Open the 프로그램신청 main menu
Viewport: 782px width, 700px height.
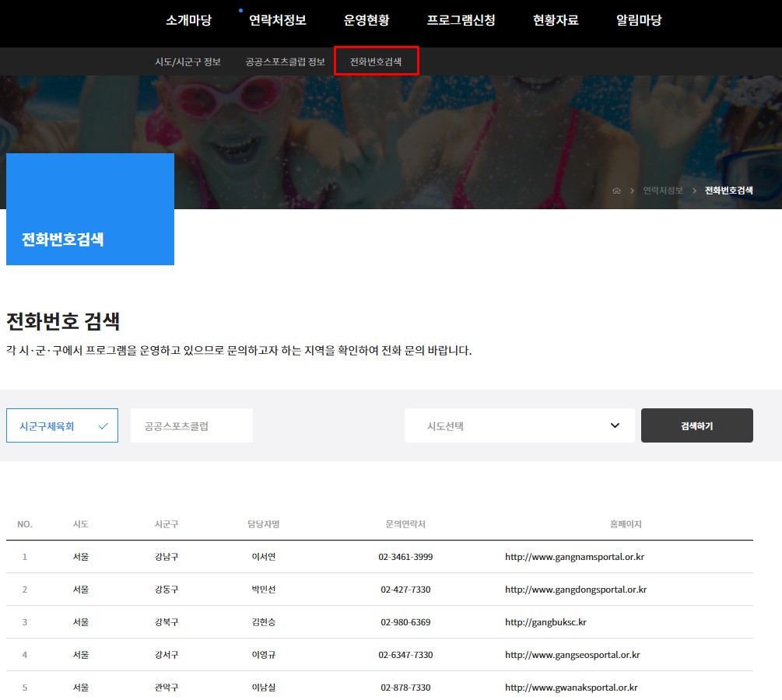coord(461,20)
